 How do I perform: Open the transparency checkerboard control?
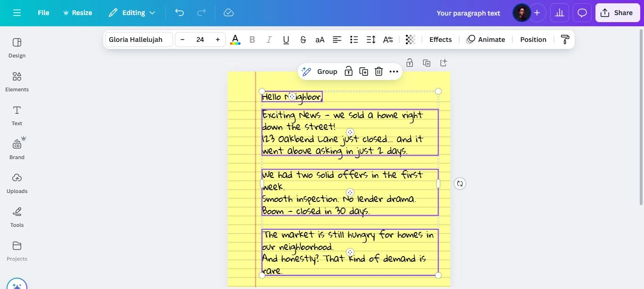(x=411, y=40)
